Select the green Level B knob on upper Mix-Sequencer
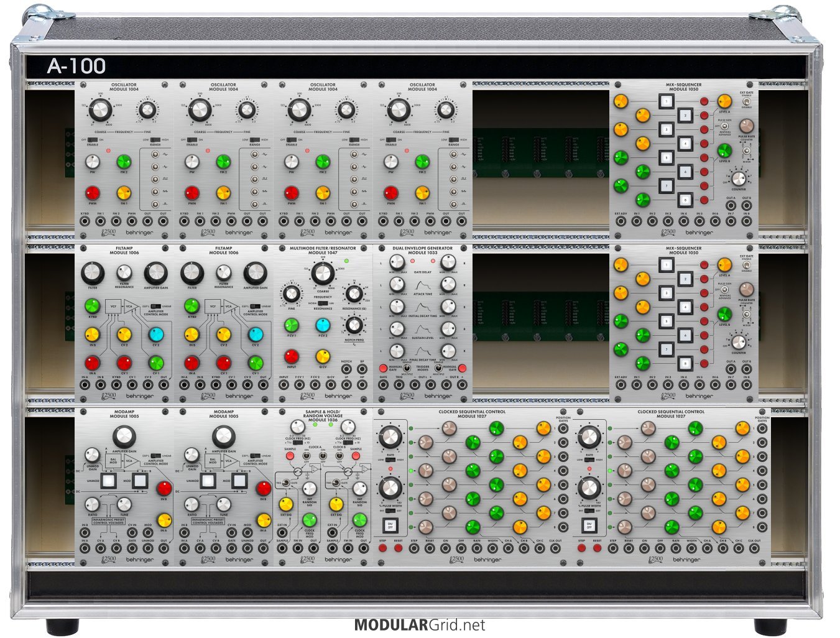This screenshot has width=840, height=638. point(724,150)
